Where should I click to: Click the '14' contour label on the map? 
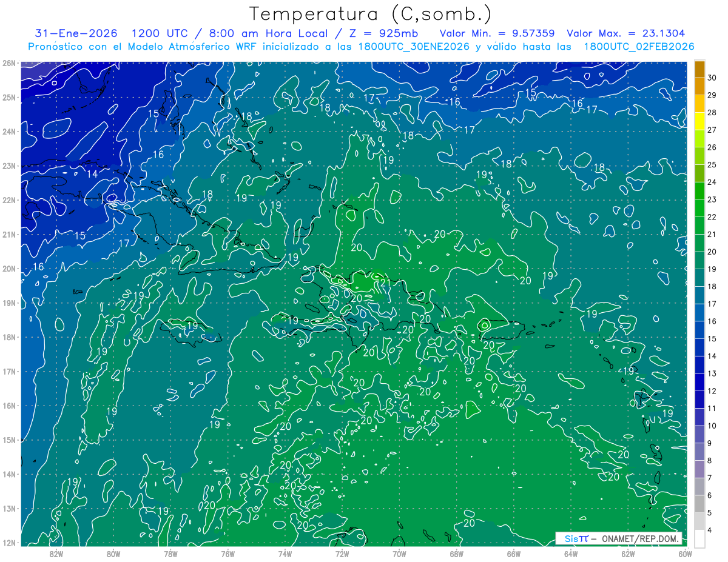pos(92,174)
